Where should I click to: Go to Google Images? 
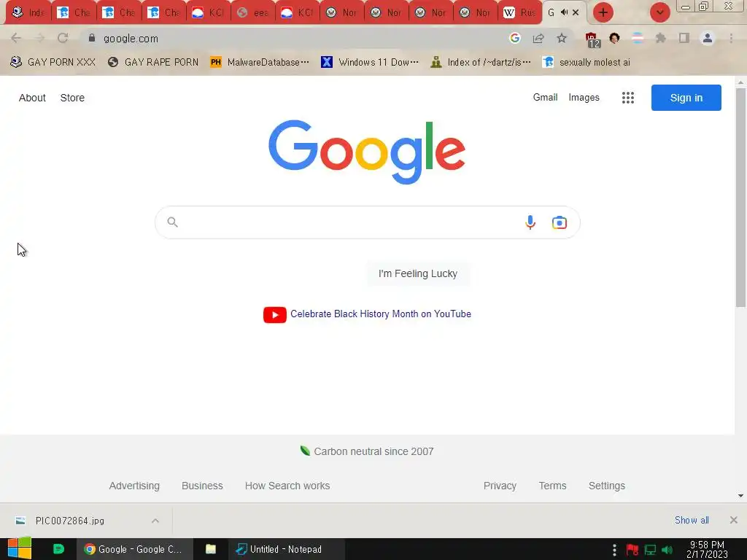click(584, 97)
